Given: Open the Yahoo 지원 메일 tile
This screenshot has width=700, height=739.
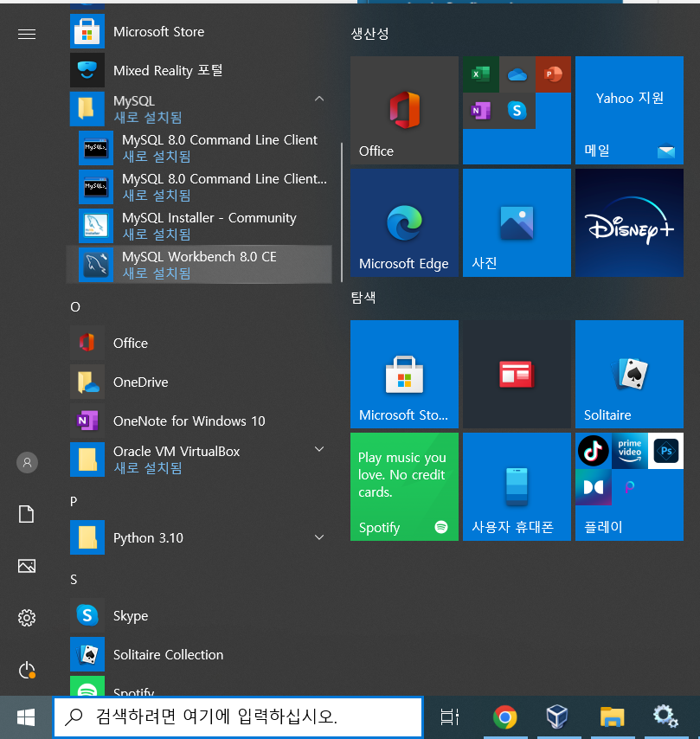Looking at the screenshot, I should (629, 110).
